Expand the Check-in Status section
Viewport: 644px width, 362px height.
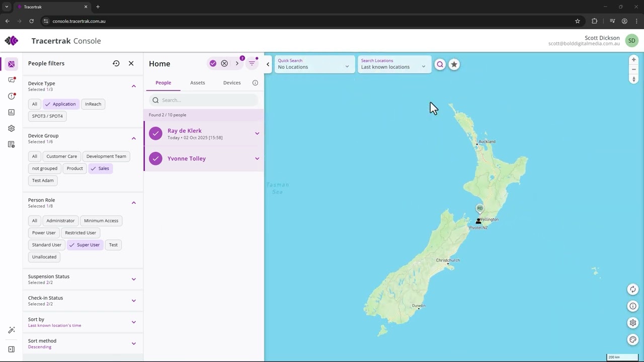tap(134, 301)
